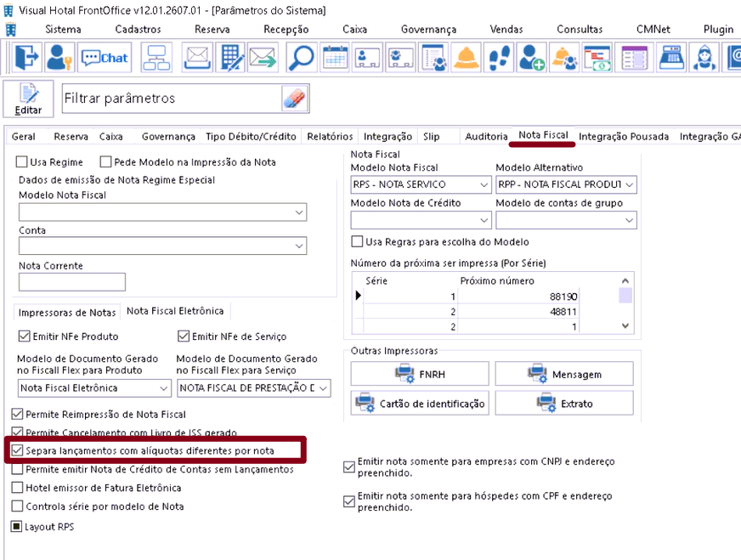Click the organization chart toolbar icon
Screen dimensions: 741x560
click(x=156, y=57)
